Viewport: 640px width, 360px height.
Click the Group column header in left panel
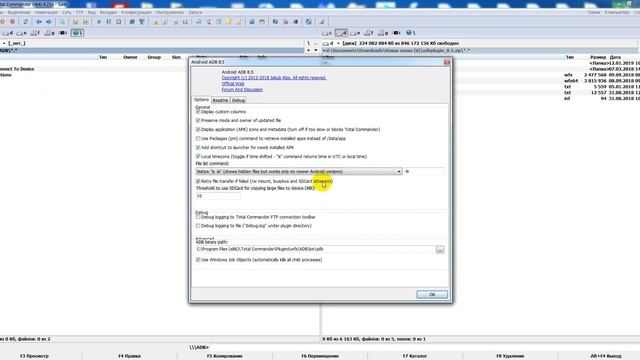[154, 57]
